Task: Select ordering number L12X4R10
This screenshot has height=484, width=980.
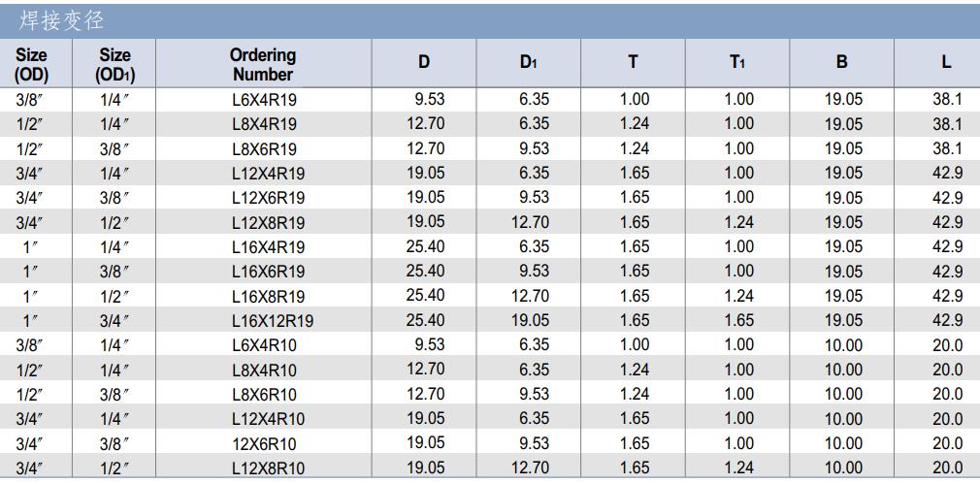Action: pyautogui.click(x=268, y=419)
